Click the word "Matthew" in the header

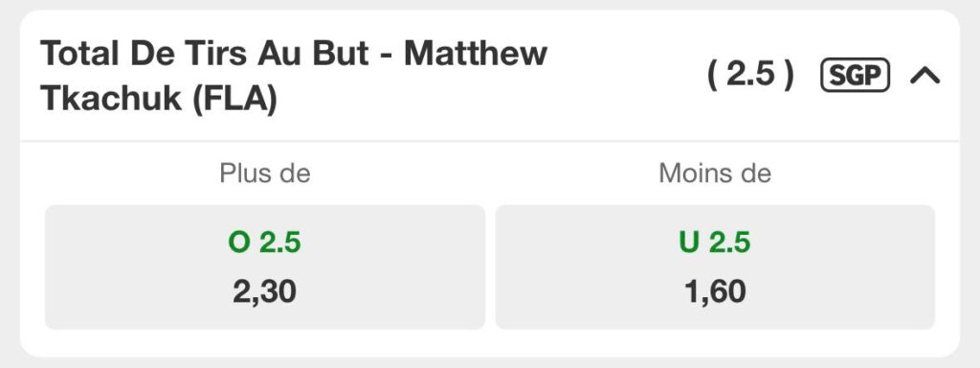click(x=476, y=54)
